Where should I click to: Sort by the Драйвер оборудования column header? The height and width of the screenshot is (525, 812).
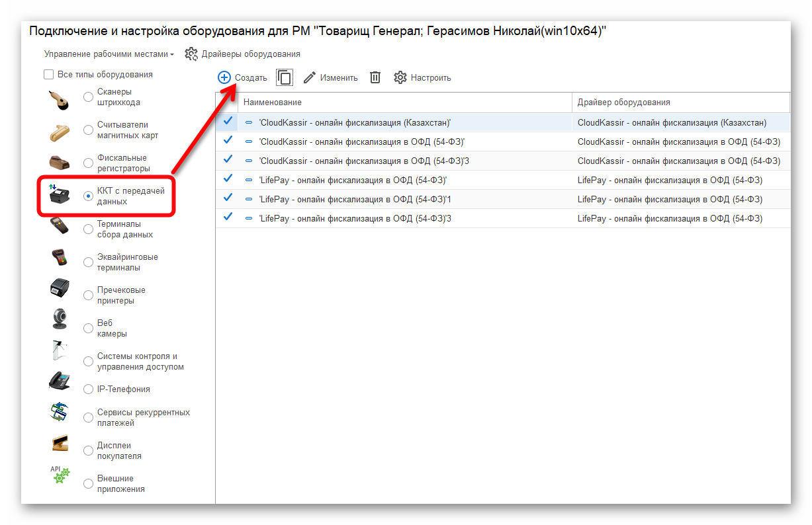pos(681,102)
